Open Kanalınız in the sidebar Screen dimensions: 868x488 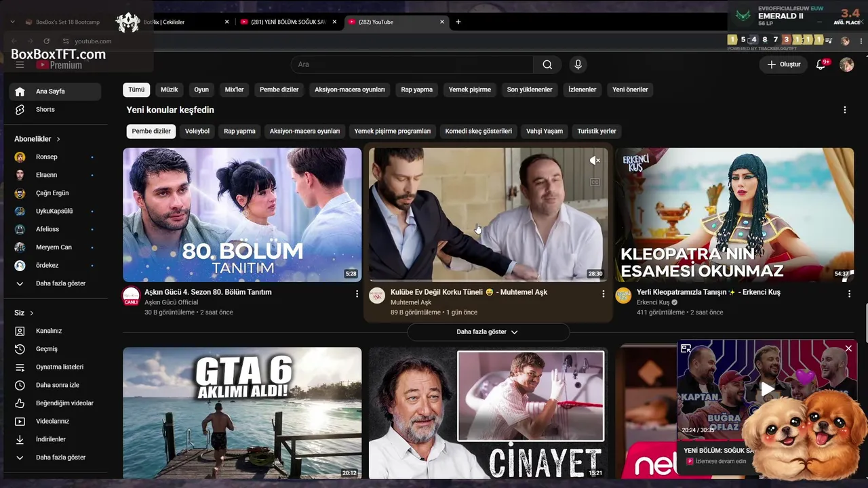pos(55,331)
